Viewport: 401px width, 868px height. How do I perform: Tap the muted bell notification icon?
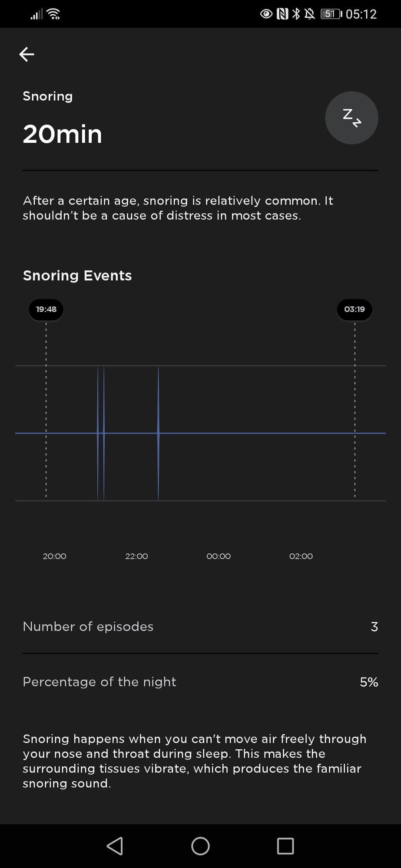point(309,14)
